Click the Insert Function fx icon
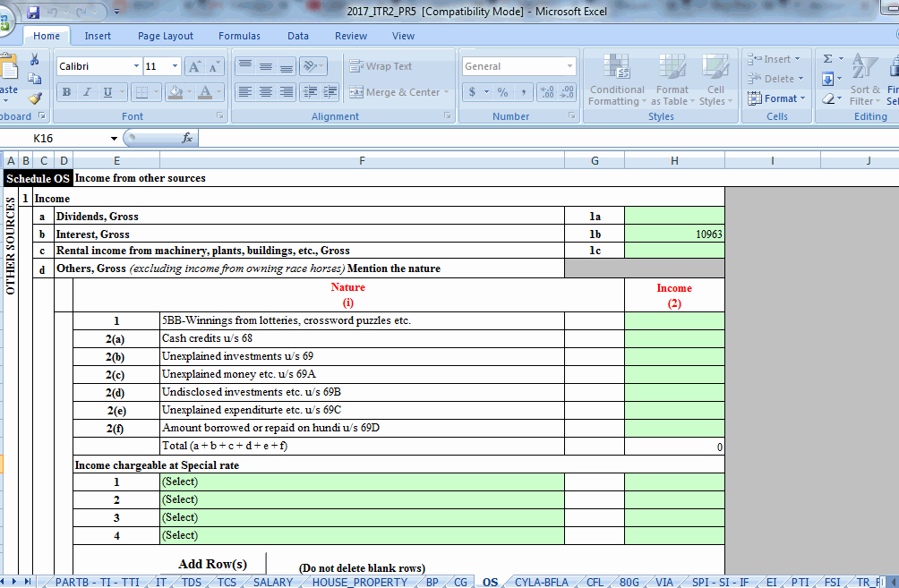The image size is (899, 588). 187,138
